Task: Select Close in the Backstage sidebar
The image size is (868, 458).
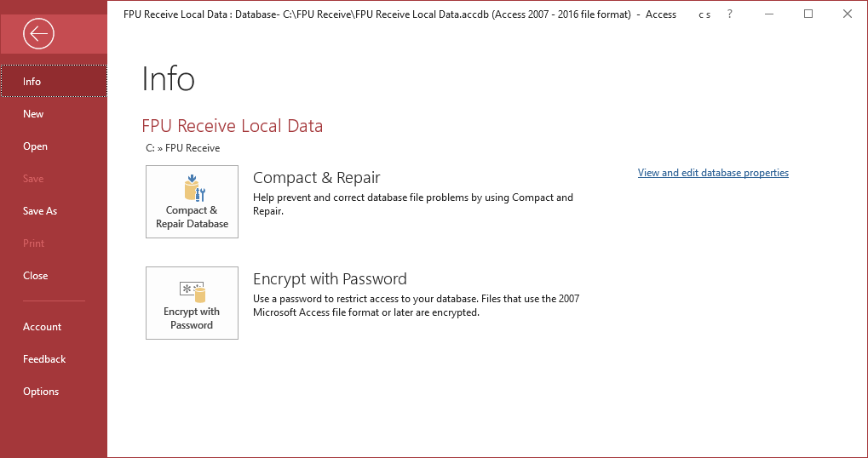Action: point(35,276)
